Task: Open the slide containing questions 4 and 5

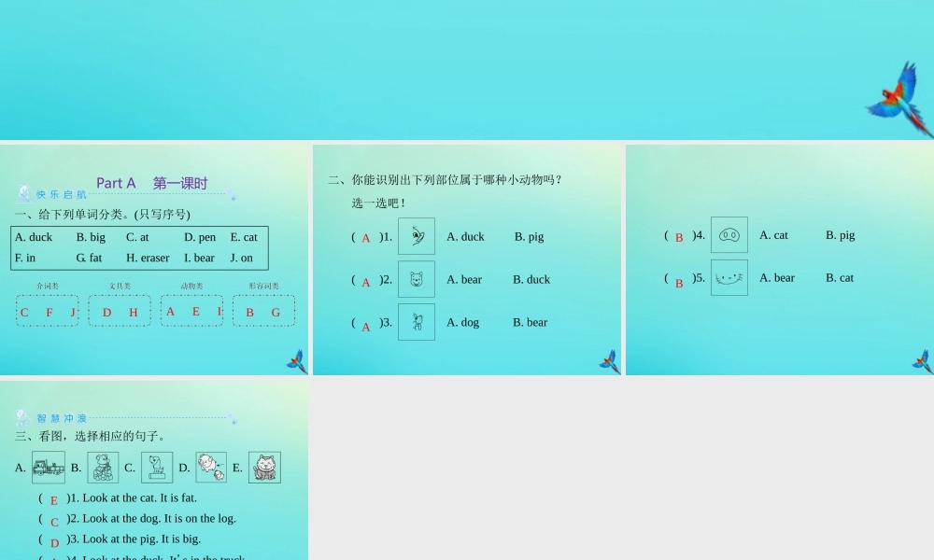Action: click(780, 260)
